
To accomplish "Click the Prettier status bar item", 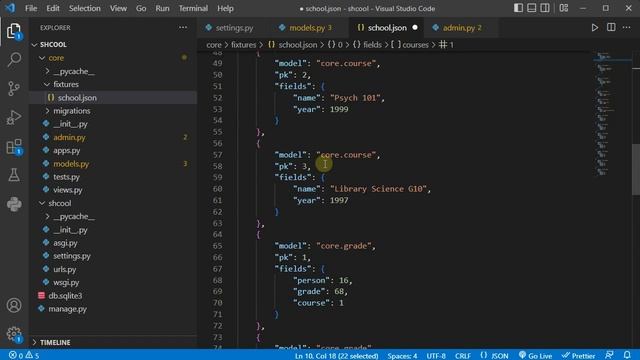I will 578,356.
